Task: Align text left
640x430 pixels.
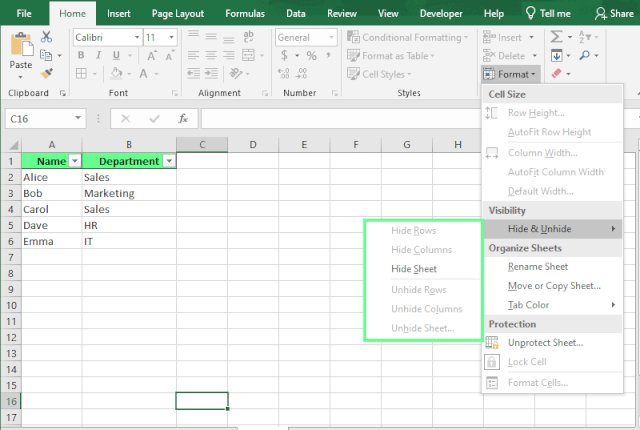Action: [x=193, y=55]
